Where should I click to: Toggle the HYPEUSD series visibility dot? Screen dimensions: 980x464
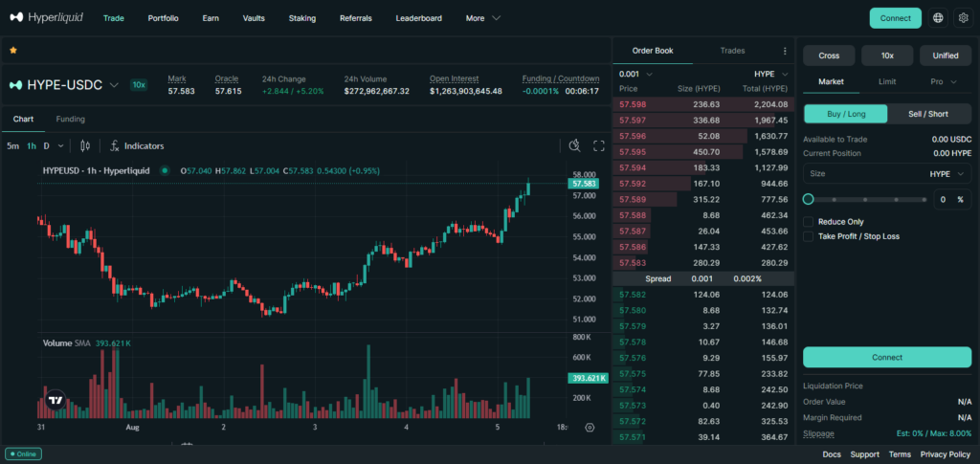click(165, 170)
